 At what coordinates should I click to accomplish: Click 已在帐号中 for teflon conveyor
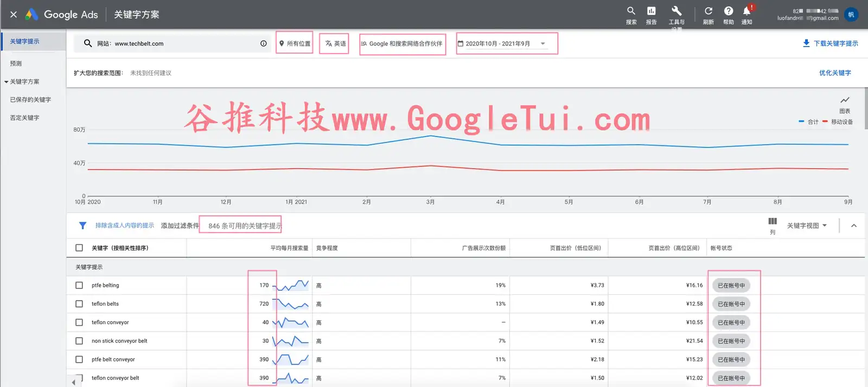(731, 322)
